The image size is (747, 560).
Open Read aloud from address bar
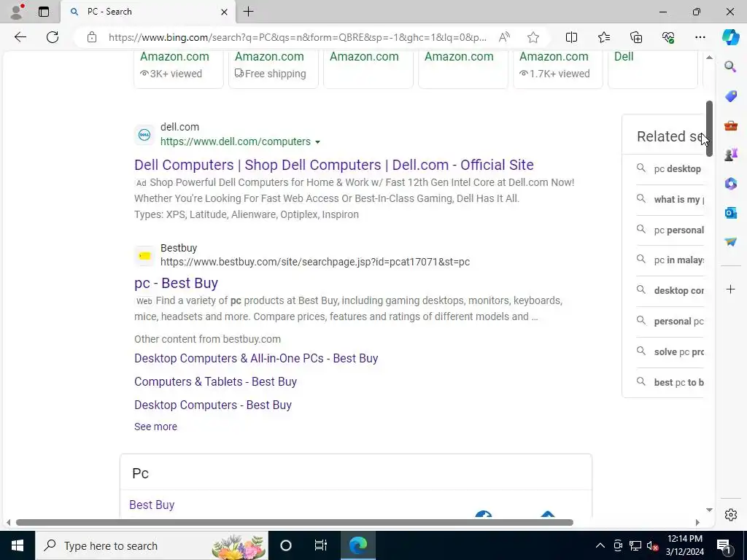[504, 37]
